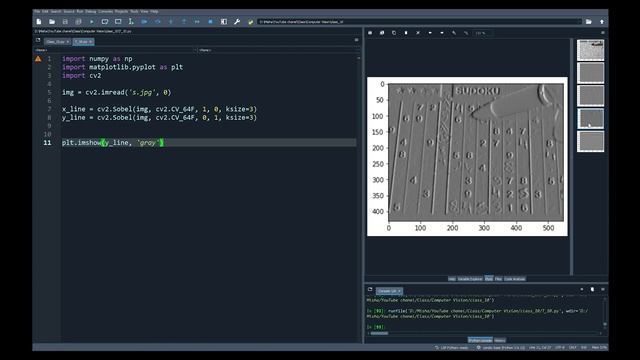This screenshot has height=360, width=640.
Task: Open the Debug menu
Action: tap(91, 11)
